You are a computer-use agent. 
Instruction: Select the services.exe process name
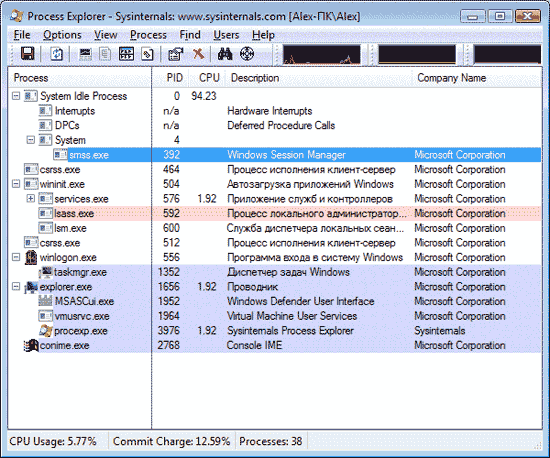tap(81, 199)
